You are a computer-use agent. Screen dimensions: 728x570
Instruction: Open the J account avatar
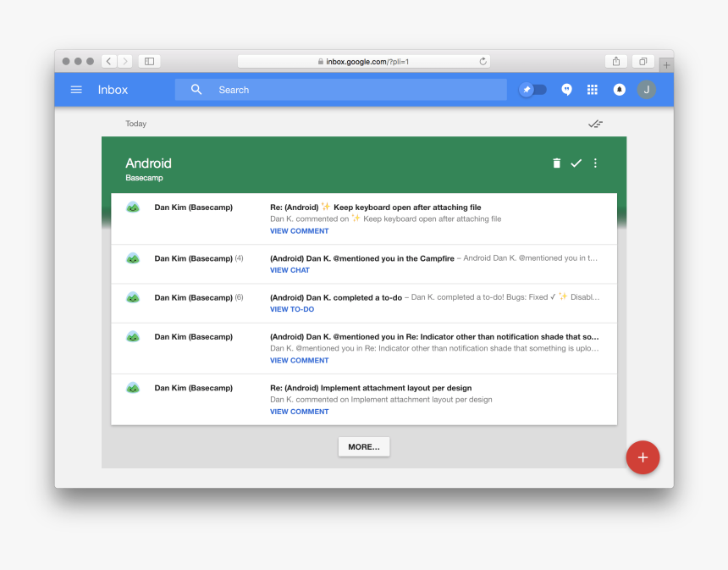[646, 90]
